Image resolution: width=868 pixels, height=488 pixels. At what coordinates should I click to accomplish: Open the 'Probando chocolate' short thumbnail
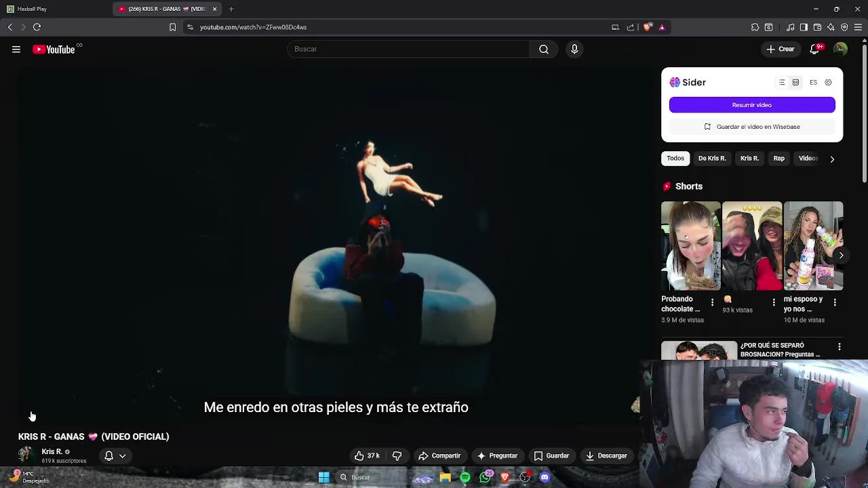[691, 246]
